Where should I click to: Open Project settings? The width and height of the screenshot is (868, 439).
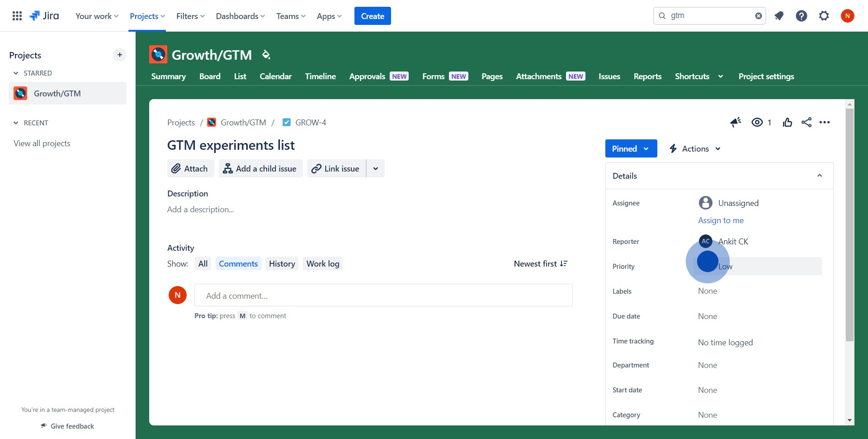[766, 76]
